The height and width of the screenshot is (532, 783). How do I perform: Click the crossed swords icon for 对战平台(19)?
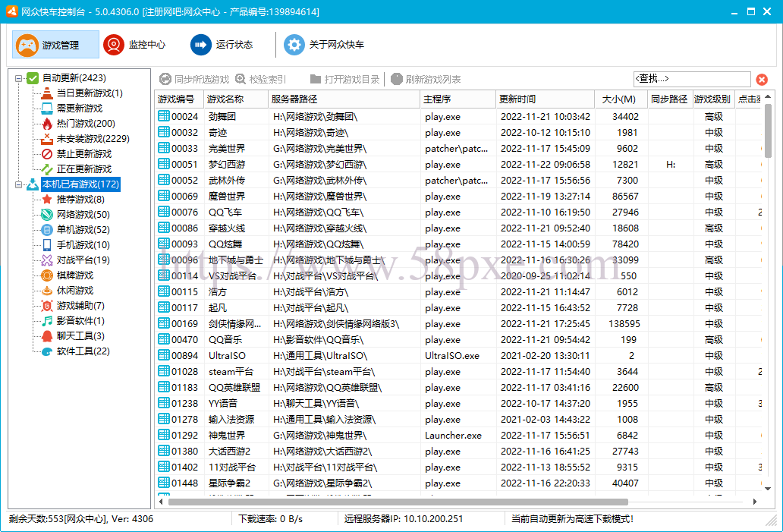(47, 260)
